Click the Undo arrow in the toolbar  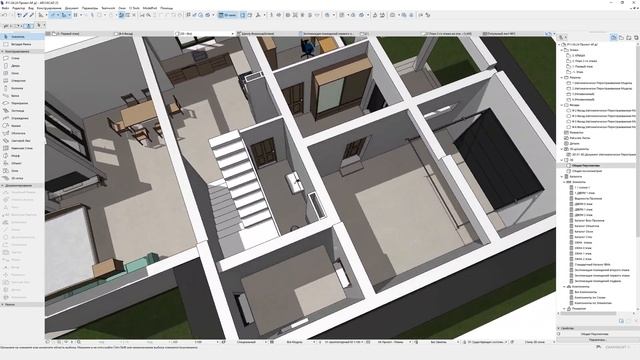coord(4,15)
